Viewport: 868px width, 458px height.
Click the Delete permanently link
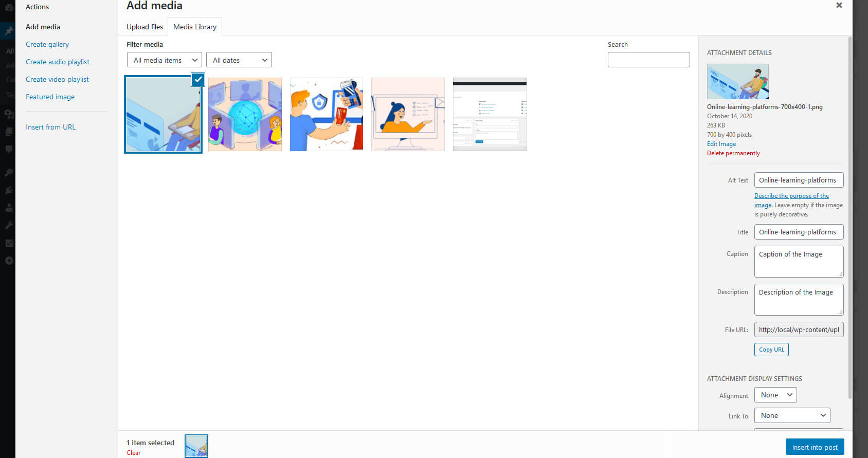[x=733, y=153]
